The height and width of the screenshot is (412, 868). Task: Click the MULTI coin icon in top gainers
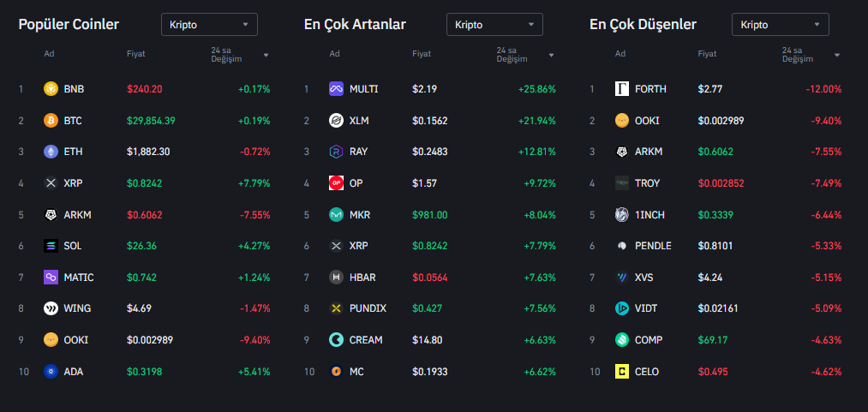(336, 88)
